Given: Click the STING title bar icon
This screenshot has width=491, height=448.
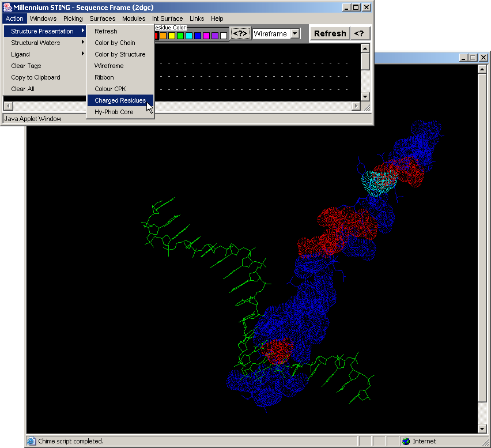Looking at the screenshot, I should [7, 7].
